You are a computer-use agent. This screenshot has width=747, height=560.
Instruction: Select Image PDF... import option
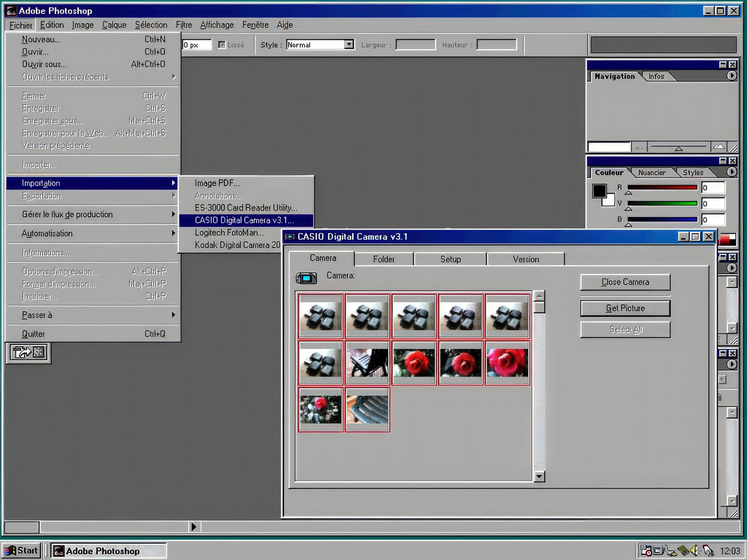point(246,183)
